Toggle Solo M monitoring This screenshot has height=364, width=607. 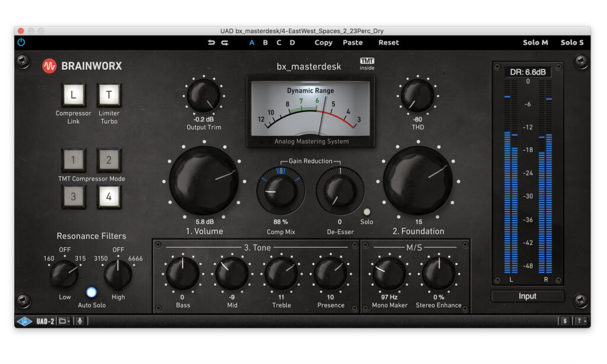tap(535, 43)
